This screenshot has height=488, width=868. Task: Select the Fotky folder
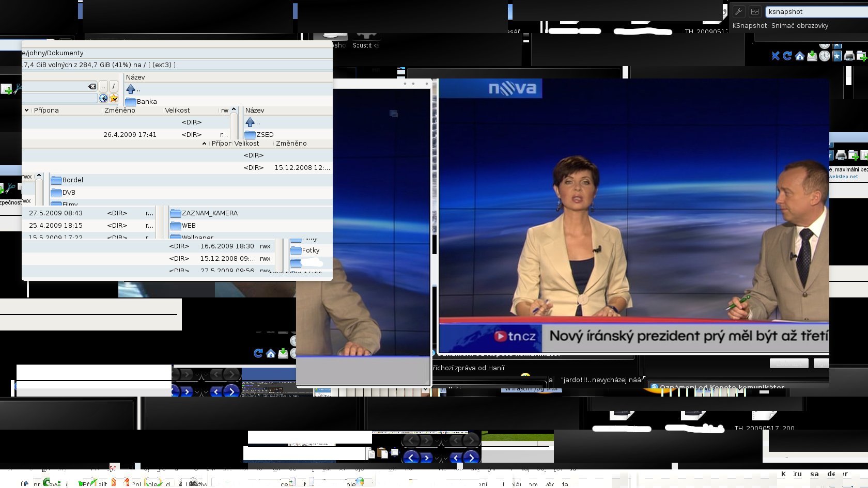click(310, 250)
